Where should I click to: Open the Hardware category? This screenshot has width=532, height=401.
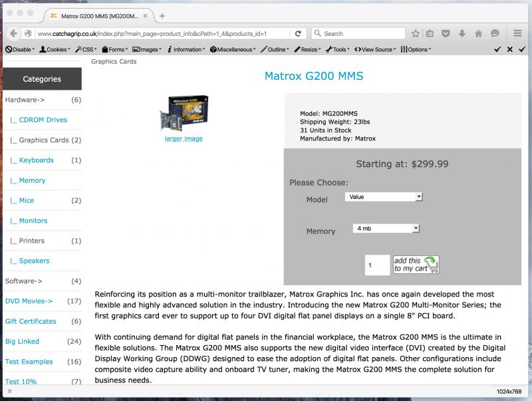pos(25,100)
